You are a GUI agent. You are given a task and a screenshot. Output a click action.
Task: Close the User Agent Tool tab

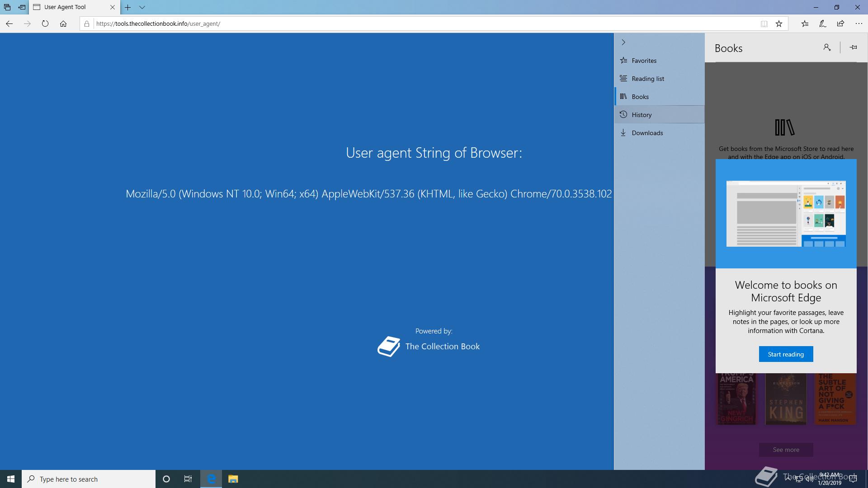[113, 7]
